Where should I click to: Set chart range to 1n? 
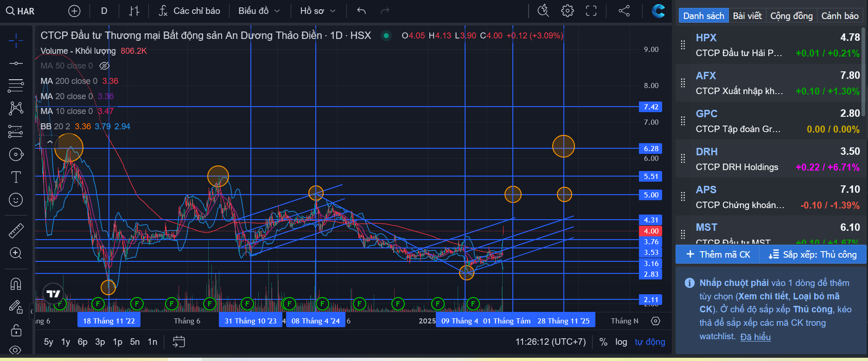153,342
